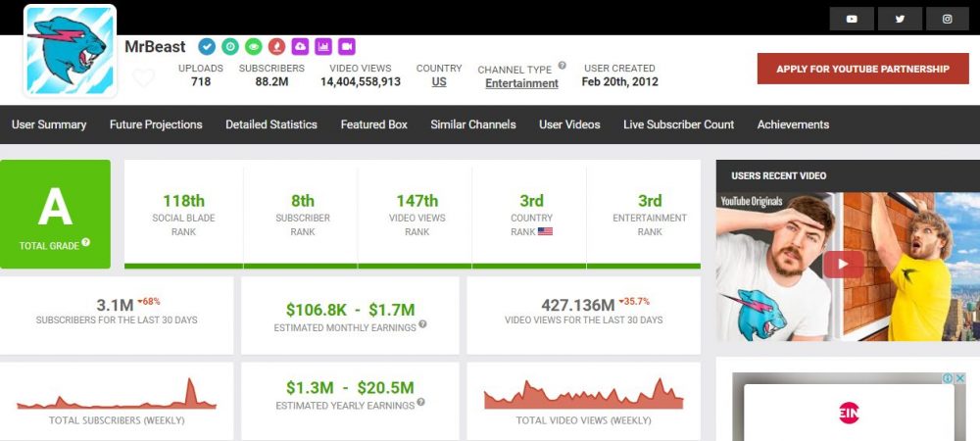The image size is (980, 441).
Task: Open Future Projections tab
Action: pyautogui.click(x=156, y=124)
